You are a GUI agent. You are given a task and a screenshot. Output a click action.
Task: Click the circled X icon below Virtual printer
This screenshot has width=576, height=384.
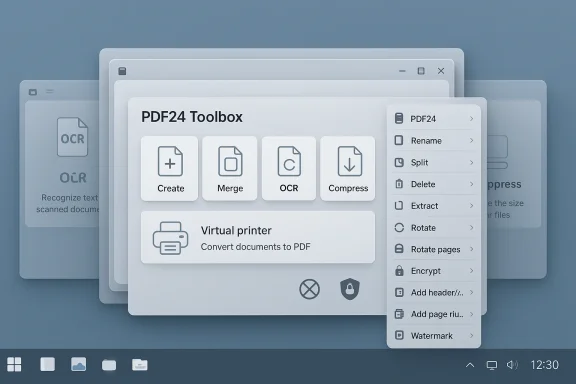(x=309, y=289)
